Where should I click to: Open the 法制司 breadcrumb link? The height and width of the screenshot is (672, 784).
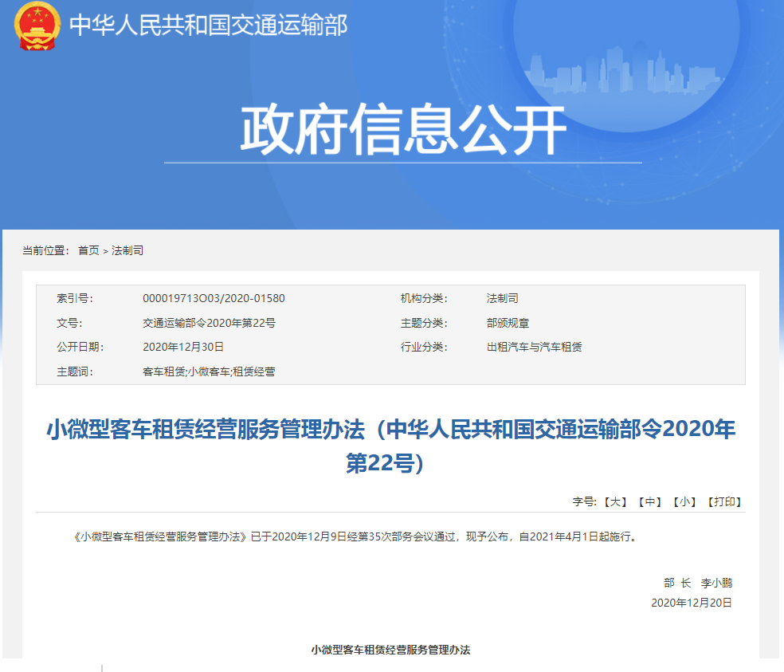127,250
